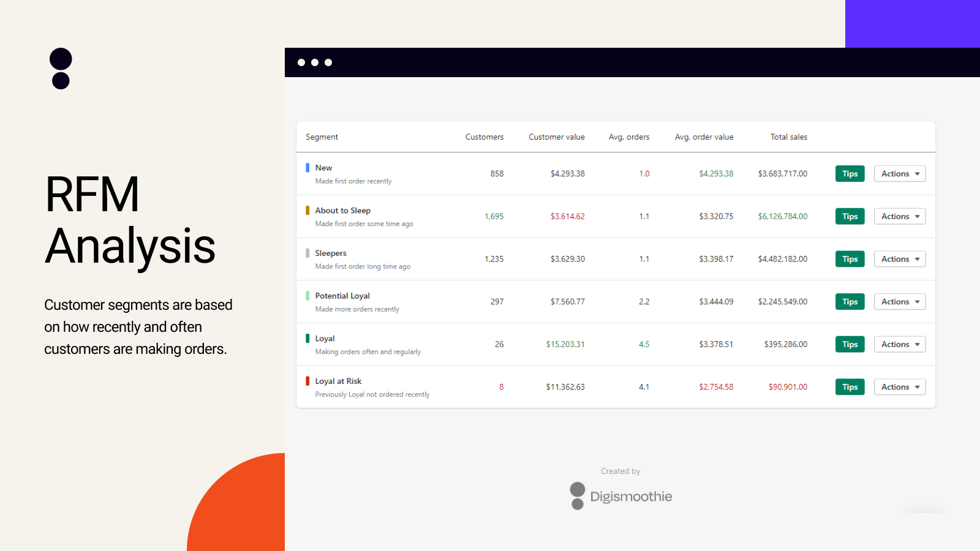The image size is (980, 551).
Task: Click Tips for About to Sleep segment
Action: point(850,216)
